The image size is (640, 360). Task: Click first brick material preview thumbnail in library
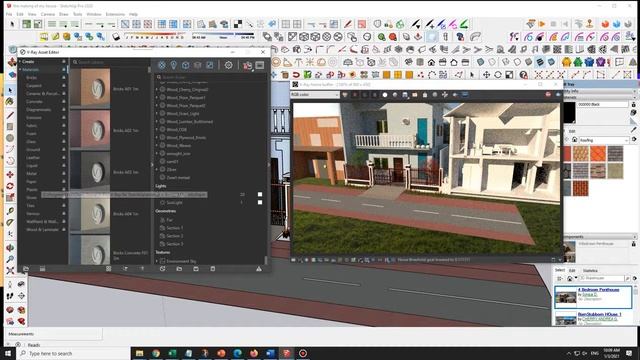(90, 88)
